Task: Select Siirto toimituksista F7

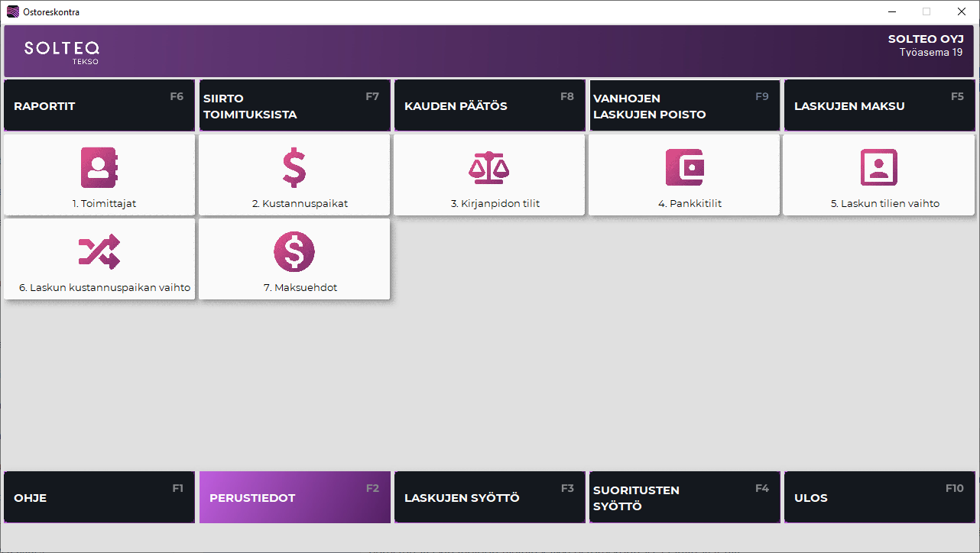Action: (294, 106)
